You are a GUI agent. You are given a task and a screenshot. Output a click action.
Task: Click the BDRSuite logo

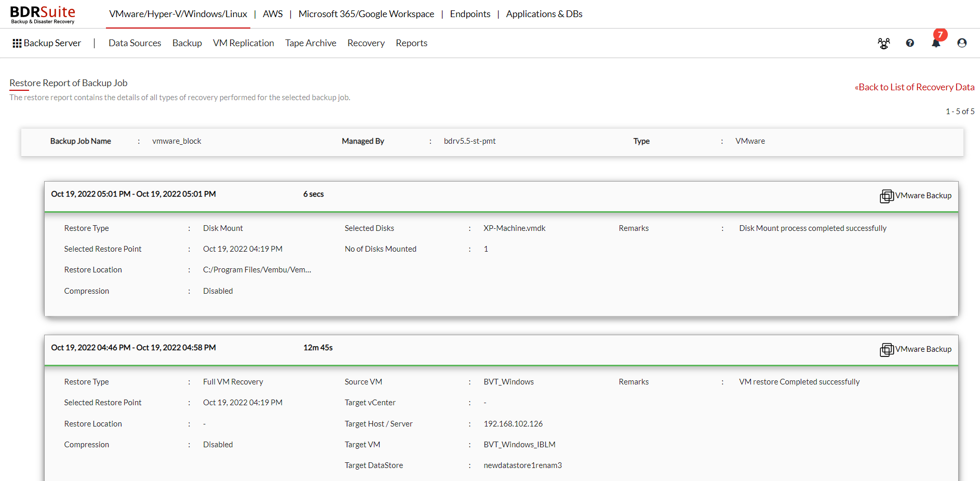click(43, 14)
